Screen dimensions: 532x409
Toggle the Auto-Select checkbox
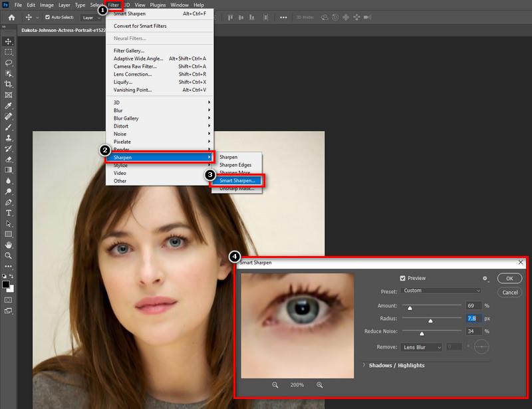click(47, 17)
